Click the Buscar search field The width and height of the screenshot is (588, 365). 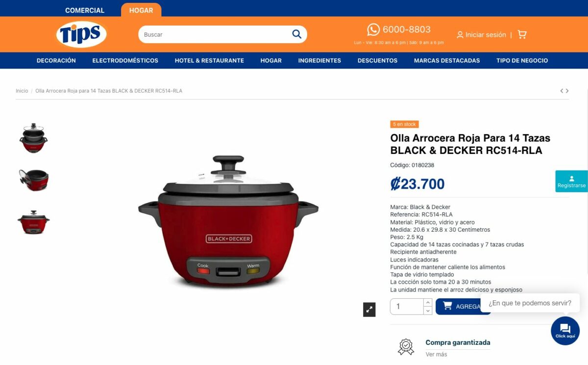click(x=215, y=34)
